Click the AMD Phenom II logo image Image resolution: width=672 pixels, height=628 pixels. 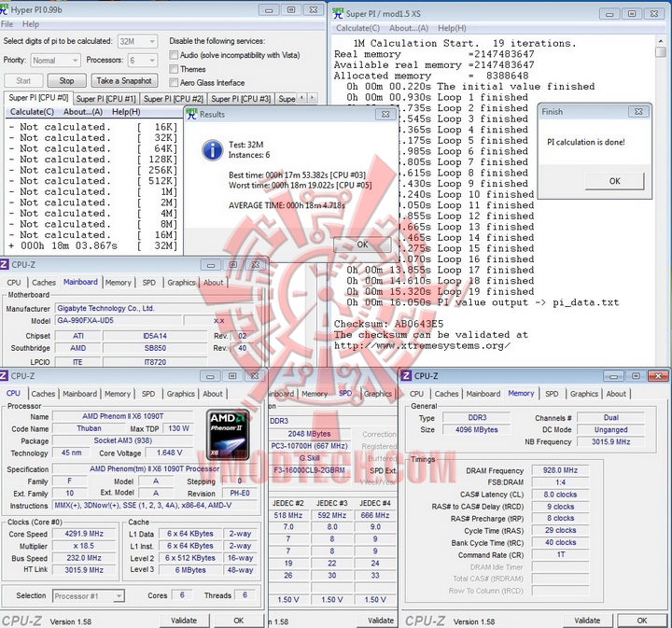(x=228, y=434)
